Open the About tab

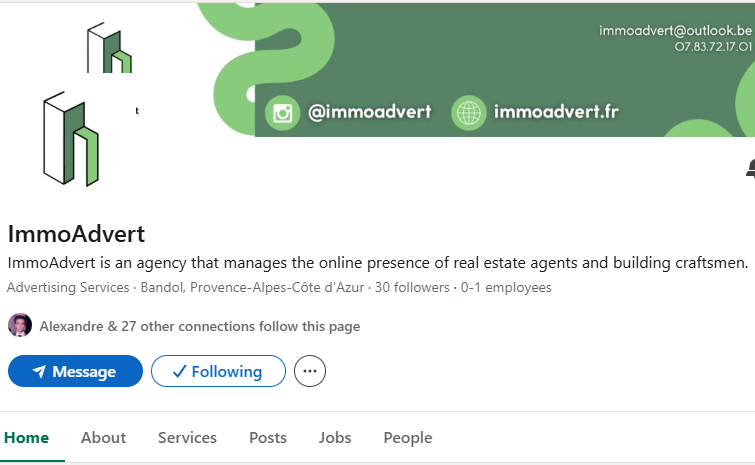(103, 438)
